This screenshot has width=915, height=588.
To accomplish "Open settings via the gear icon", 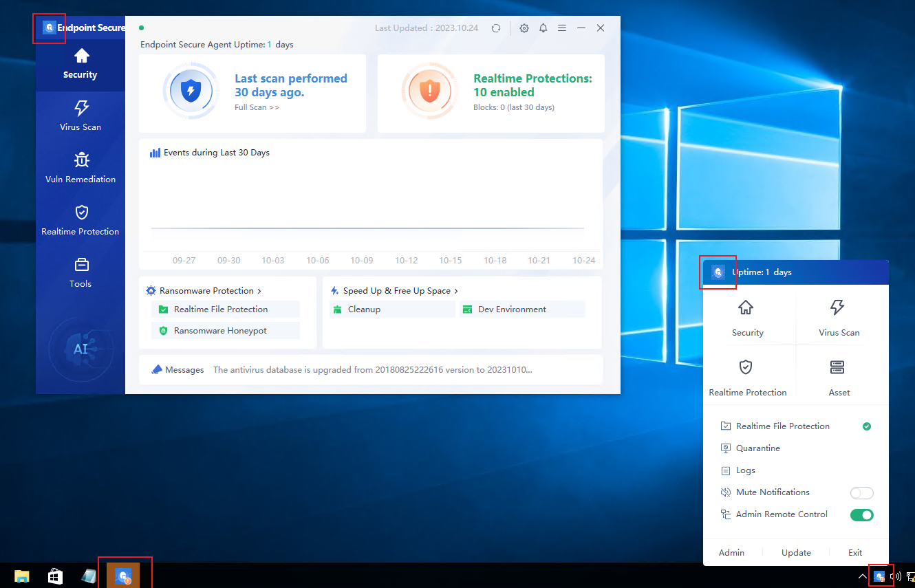I will 524,28.
